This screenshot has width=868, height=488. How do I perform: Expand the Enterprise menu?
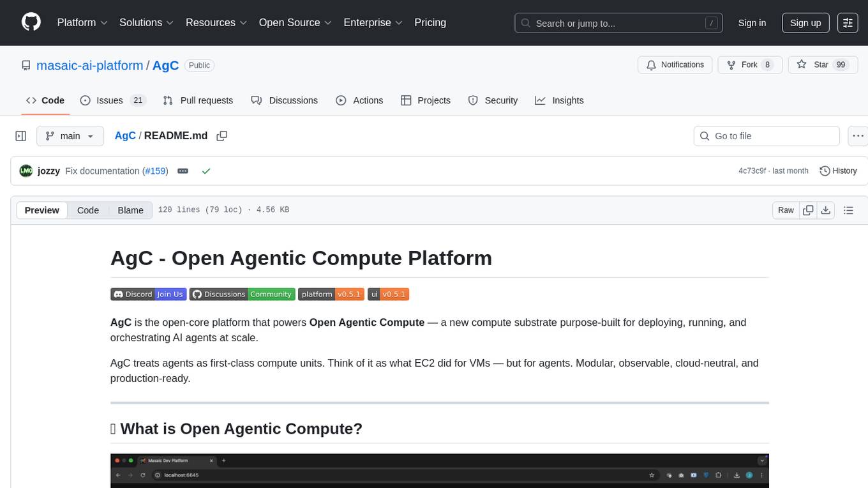[x=373, y=22]
